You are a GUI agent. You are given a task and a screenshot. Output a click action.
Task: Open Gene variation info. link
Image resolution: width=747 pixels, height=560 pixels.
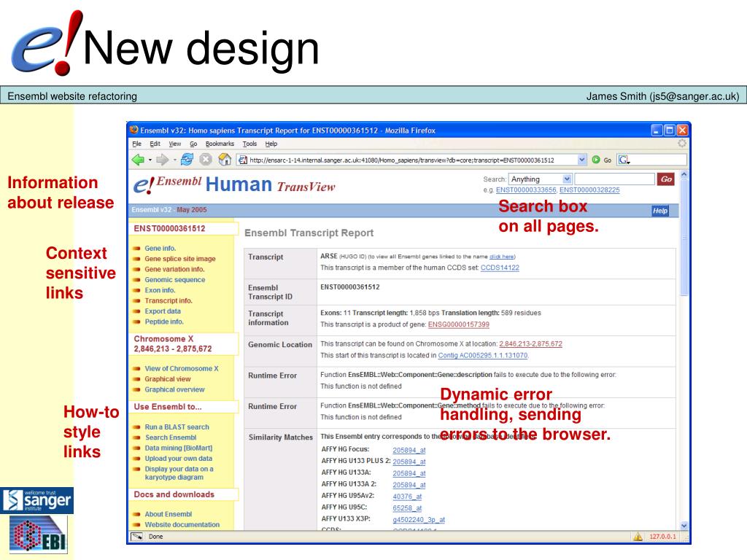174,269
